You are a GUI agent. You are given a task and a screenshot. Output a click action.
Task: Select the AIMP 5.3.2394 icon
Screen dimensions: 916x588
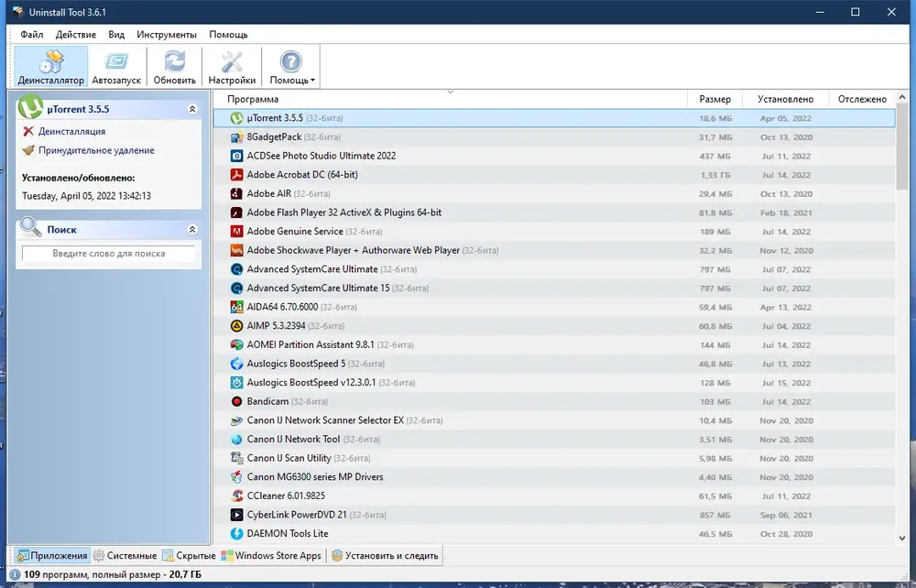236,326
